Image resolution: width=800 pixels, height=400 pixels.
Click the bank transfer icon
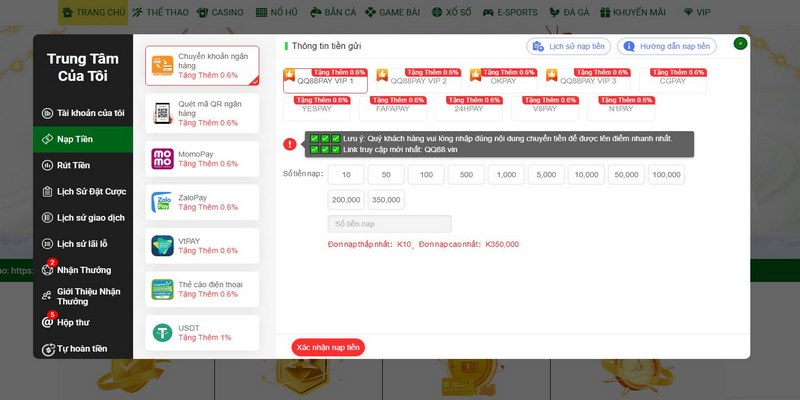tap(162, 65)
